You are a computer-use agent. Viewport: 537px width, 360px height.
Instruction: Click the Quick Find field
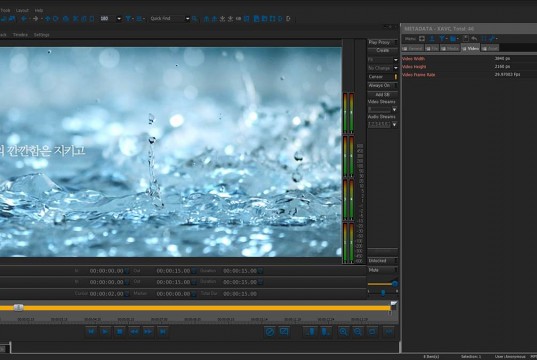coord(167,18)
